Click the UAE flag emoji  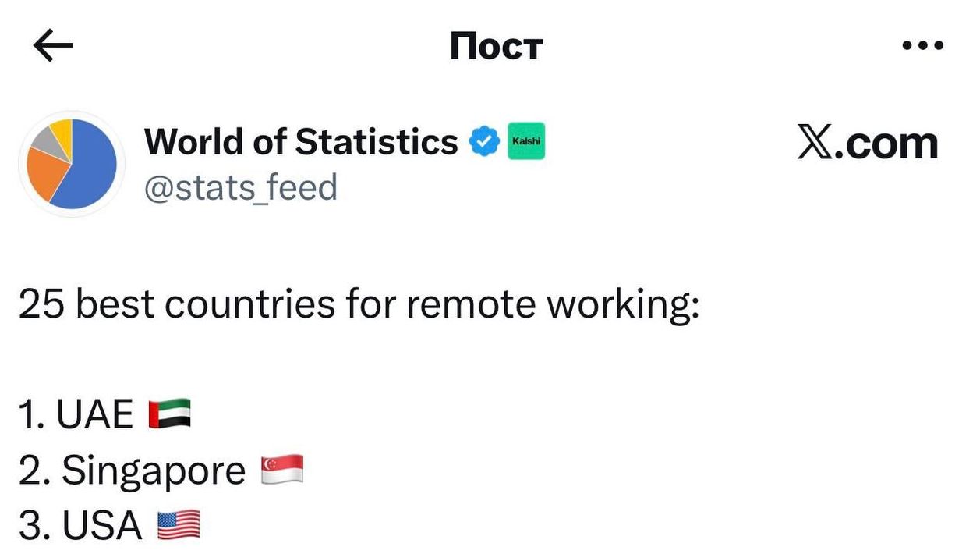coord(170,414)
